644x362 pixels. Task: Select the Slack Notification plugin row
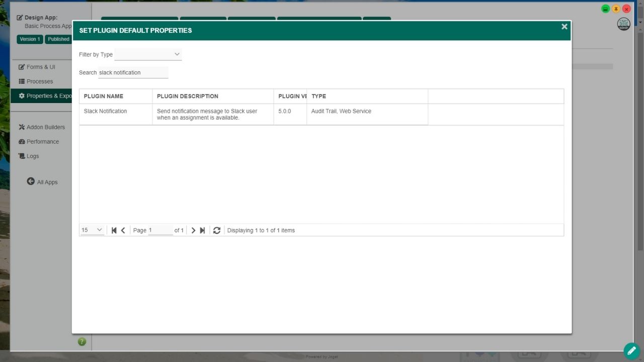pyautogui.click(x=106, y=111)
